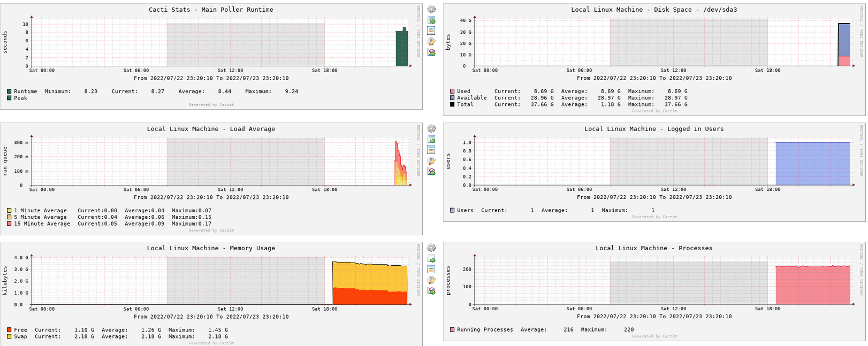Image resolution: width=868 pixels, height=346 pixels.
Task: Click the title 'Local Linux Machine - Load Average'
Action: 211,129
